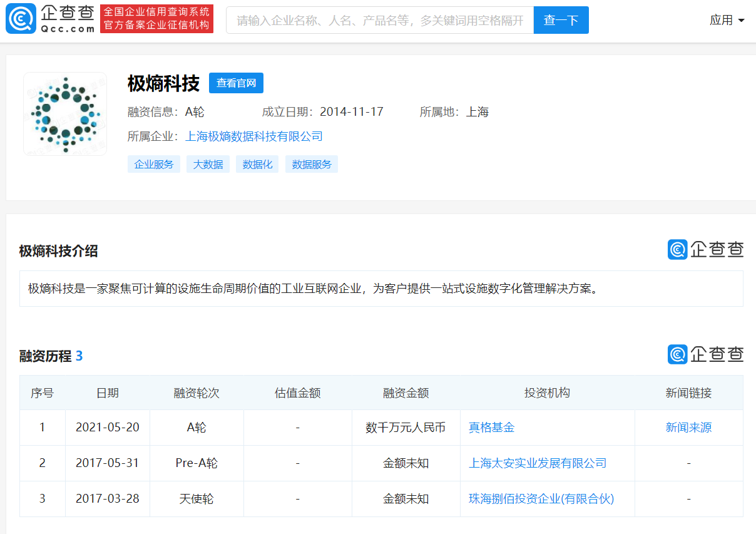This screenshot has height=534, width=756.
Task: Open the 新闻来源 news link
Action: coord(688,428)
